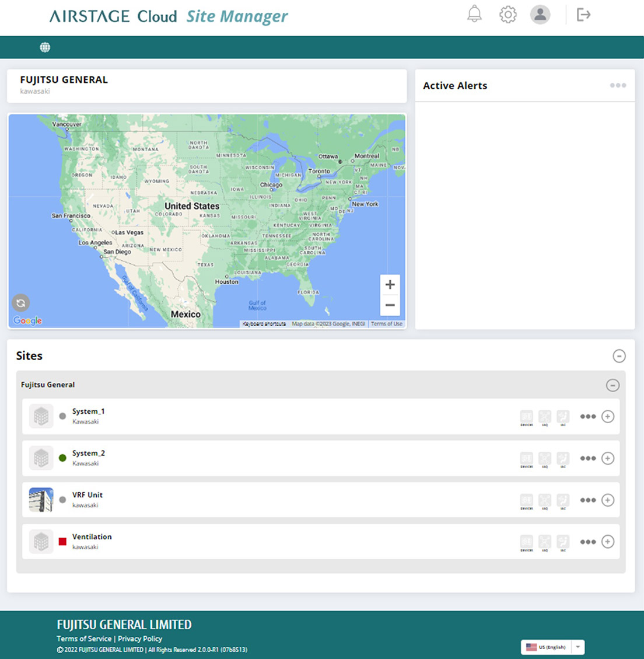Screen dimensions: 644x659
Task: Open Active Alerts more options menu
Action: click(x=618, y=86)
